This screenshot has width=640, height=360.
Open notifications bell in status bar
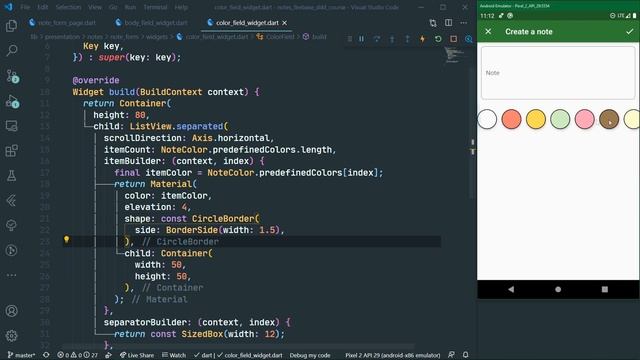click(465, 355)
